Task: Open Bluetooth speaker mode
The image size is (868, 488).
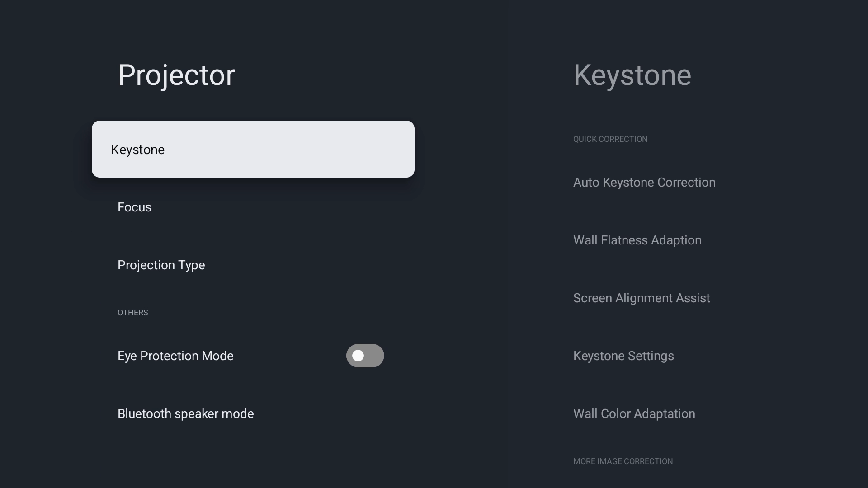Action: pyautogui.click(x=185, y=414)
